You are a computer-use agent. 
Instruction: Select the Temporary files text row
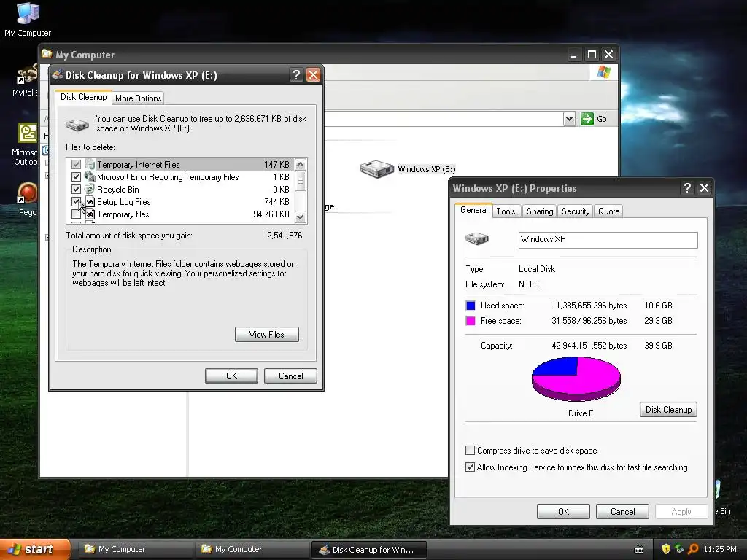[x=123, y=214]
